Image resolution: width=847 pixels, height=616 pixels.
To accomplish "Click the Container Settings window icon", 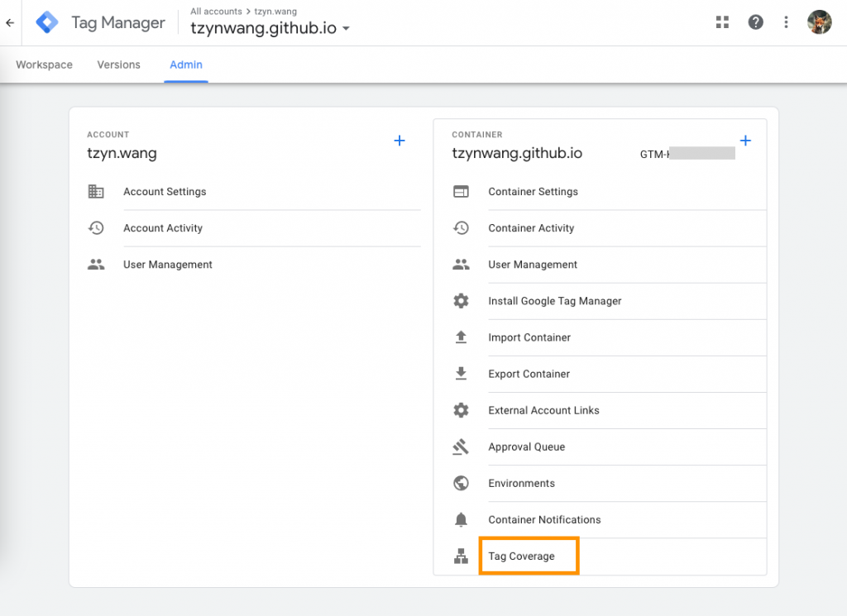I will (461, 192).
